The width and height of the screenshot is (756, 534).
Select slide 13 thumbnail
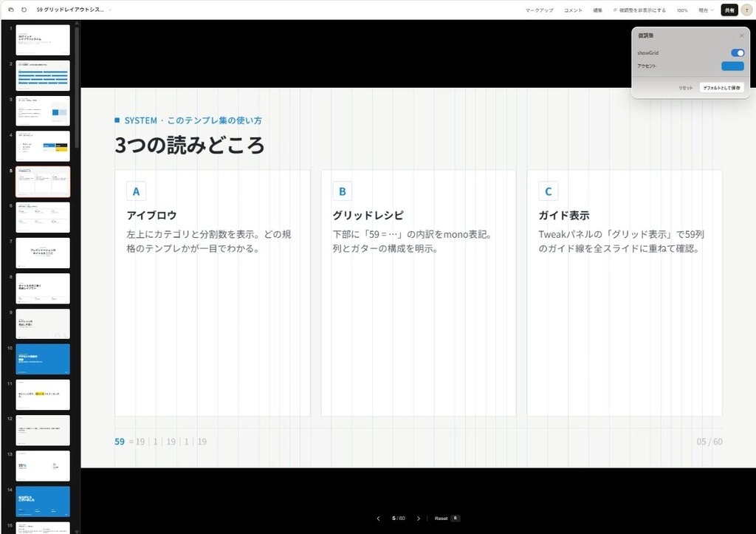(43, 466)
